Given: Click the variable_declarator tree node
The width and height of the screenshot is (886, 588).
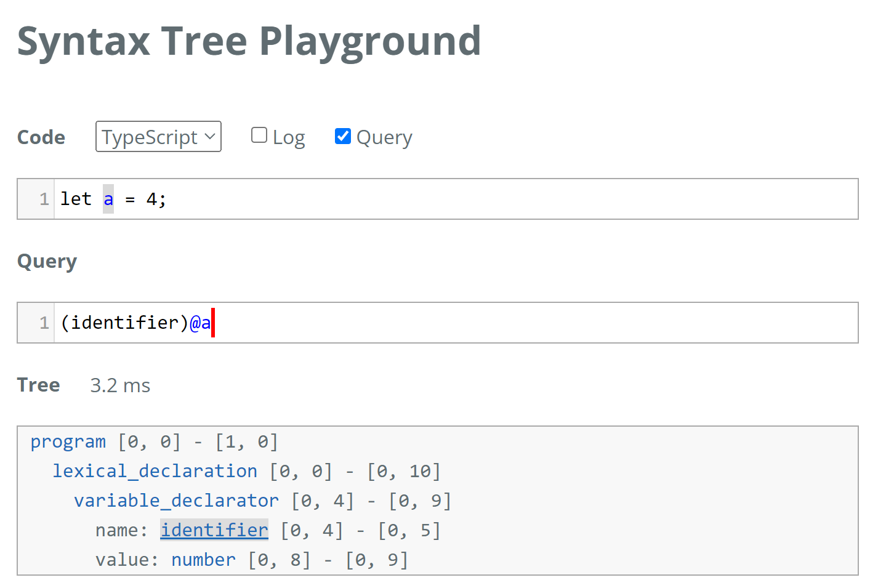Looking at the screenshot, I should tap(176, 501).
